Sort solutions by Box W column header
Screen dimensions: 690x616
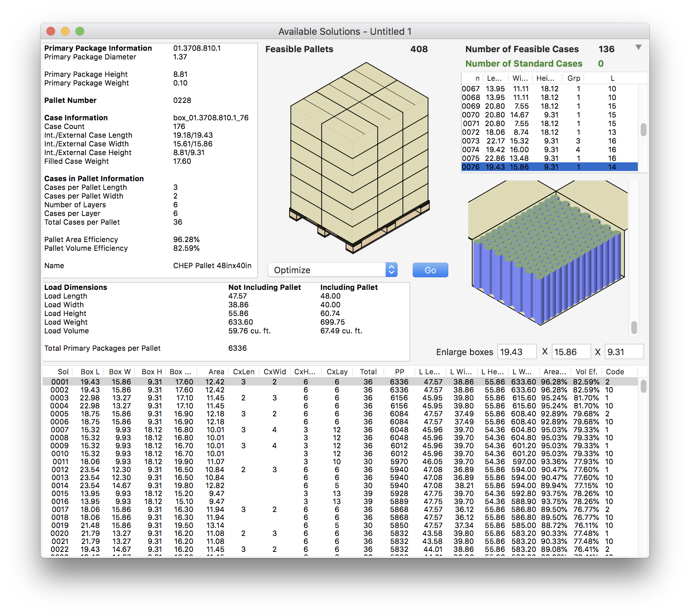pos(119,371)
